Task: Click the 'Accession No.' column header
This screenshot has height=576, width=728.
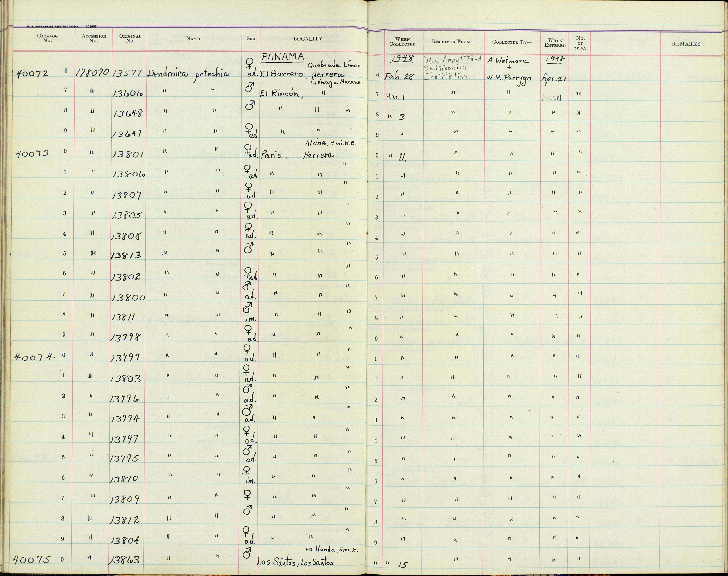Action: [x=94, y=38]
